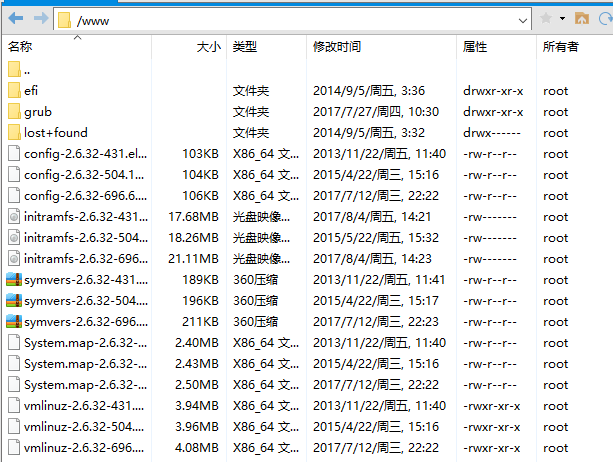Click the 17.68MB size value
This screenshot has width=613, height=462.
[194, 217]
